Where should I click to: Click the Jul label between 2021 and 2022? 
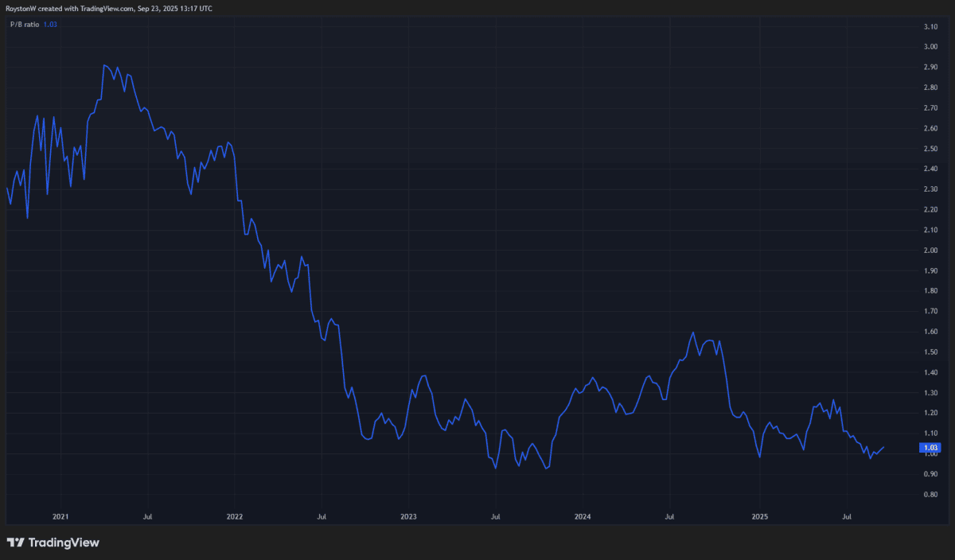(x=148, y=516)
